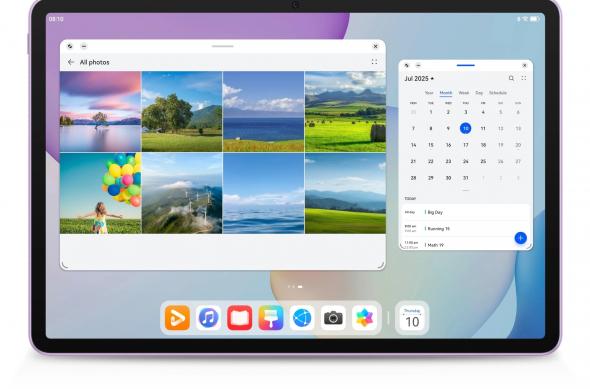This screenshot has height=389, width=590.
Task: Select July 18 in calendar
Action: pyautogui.click(x=483, y=145)
